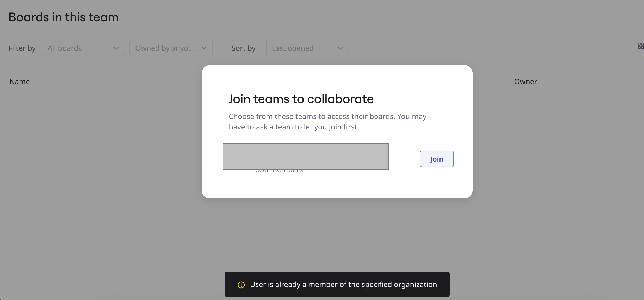
Task: Sort by the Name column header
Action: [x=20, y=82]
